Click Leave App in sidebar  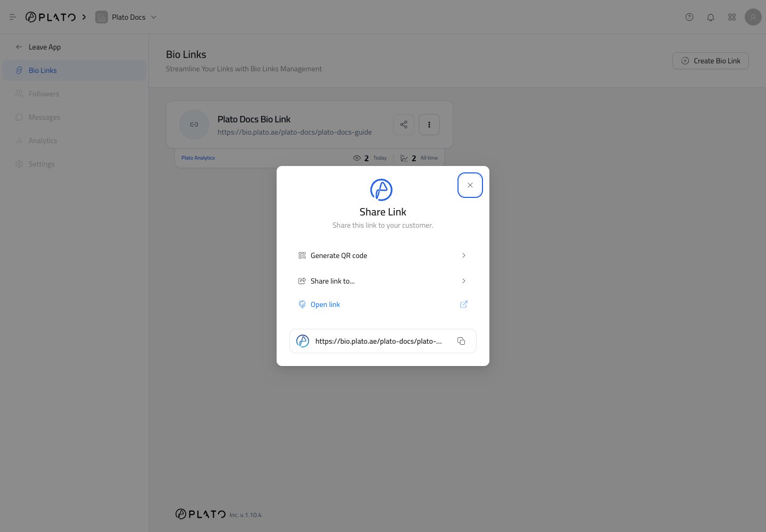(74, 47)
